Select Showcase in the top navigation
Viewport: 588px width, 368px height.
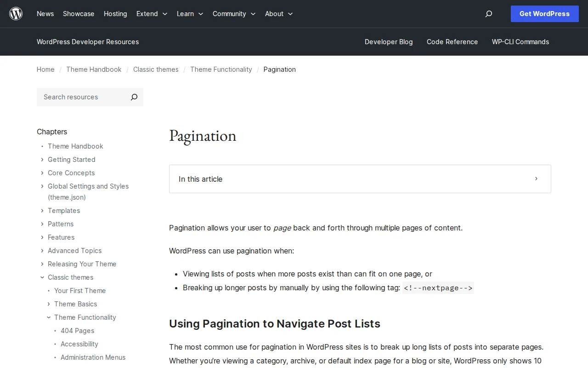[78, 14]
